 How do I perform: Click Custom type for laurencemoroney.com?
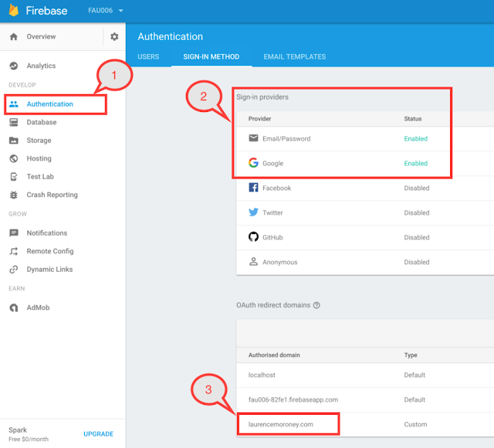[x=415, y=424]
